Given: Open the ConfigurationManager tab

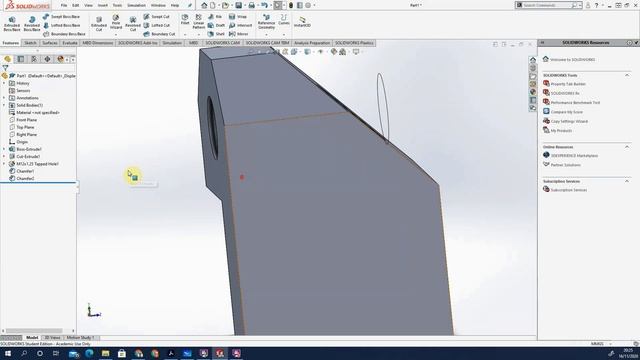Looking at the screenshot, I should click(x=34, y=59).
